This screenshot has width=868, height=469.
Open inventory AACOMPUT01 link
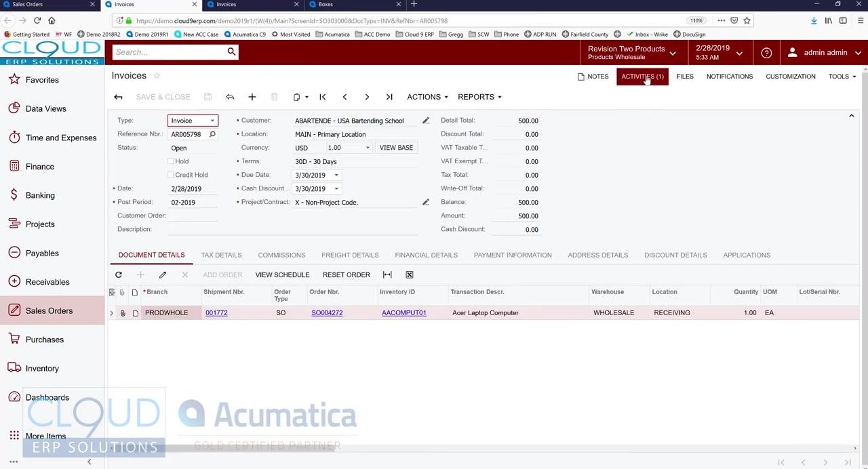pyautogui.click(x=403, y=313)
